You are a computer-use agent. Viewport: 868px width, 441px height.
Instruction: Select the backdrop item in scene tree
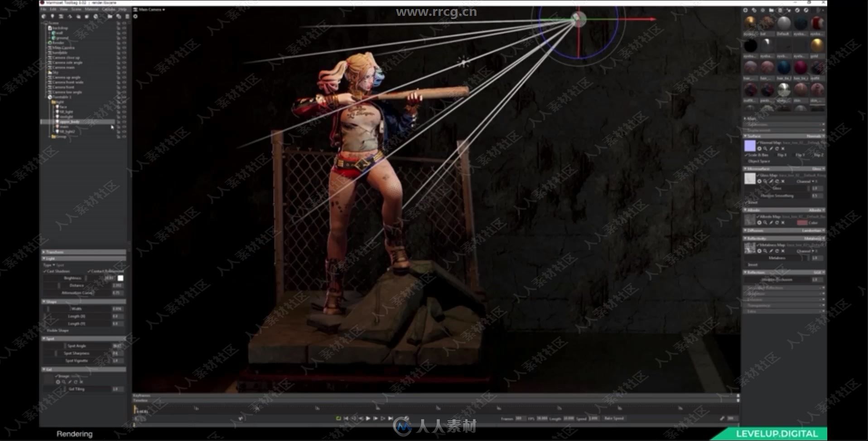(60, 28)
